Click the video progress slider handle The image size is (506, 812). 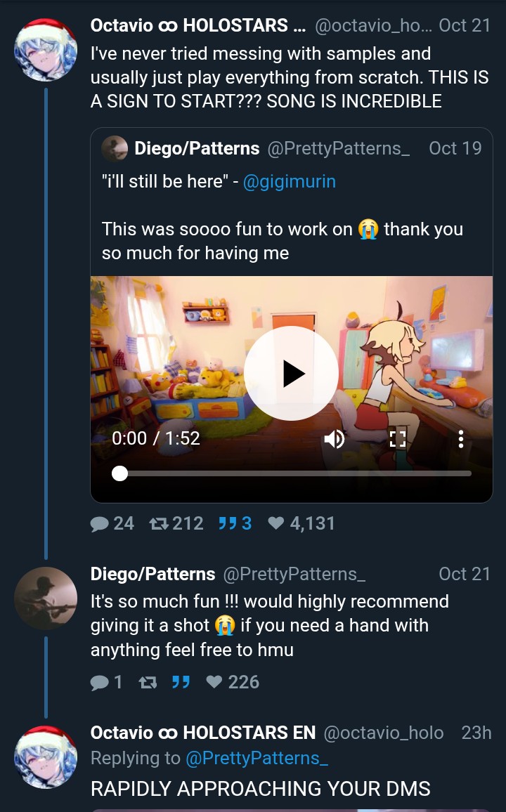click(x=119, y=473)
